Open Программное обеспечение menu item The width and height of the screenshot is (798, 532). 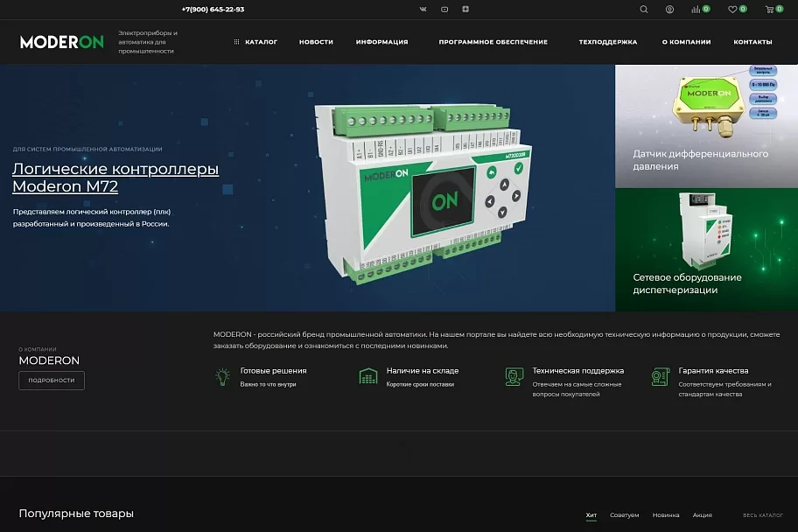(x=493, y=42)
